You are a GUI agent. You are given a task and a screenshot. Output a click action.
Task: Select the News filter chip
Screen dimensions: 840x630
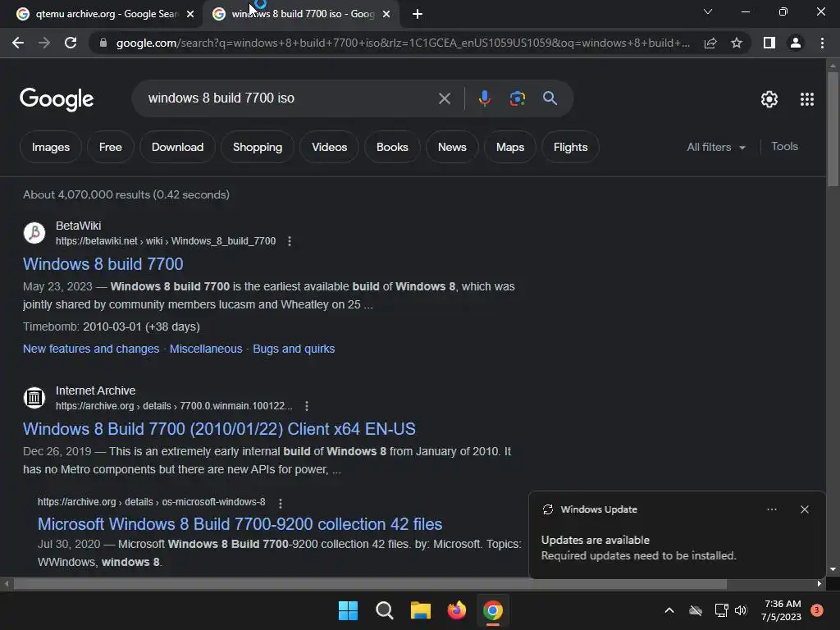click(452, 148)
